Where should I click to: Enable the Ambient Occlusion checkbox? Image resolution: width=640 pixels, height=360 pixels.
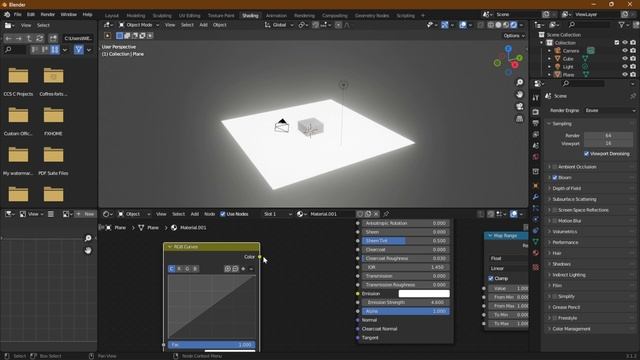point(555,167)
